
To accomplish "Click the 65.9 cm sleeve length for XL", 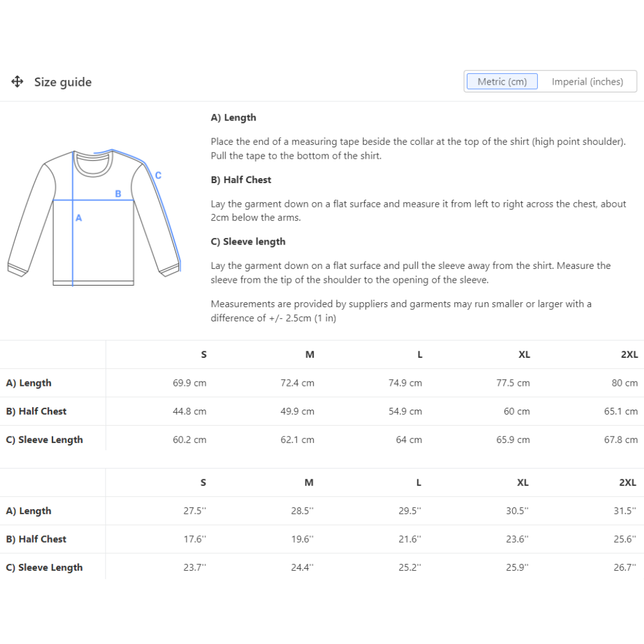I will pyautogui.click(x=513, y=440).
